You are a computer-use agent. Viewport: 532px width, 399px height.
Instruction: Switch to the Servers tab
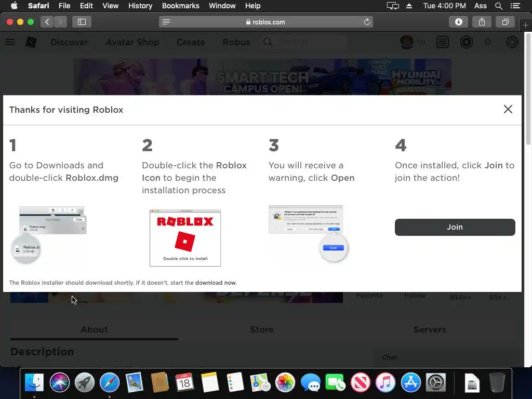(430, 329)
